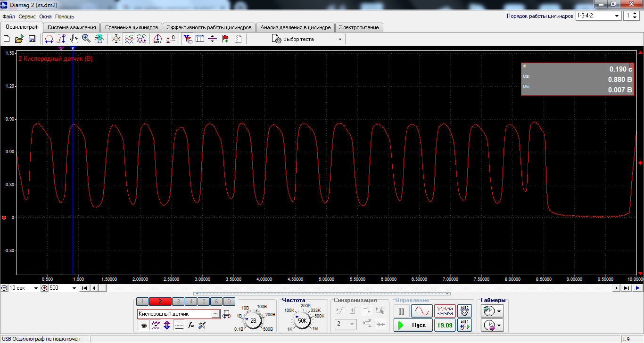Open the 10 сек time scale dropdown

(x=24, y=288)
